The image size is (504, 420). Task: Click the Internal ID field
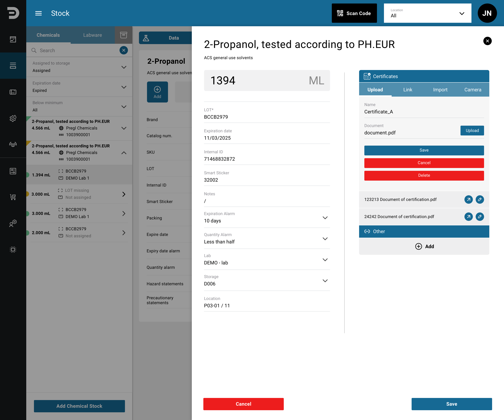click(267, 156)
